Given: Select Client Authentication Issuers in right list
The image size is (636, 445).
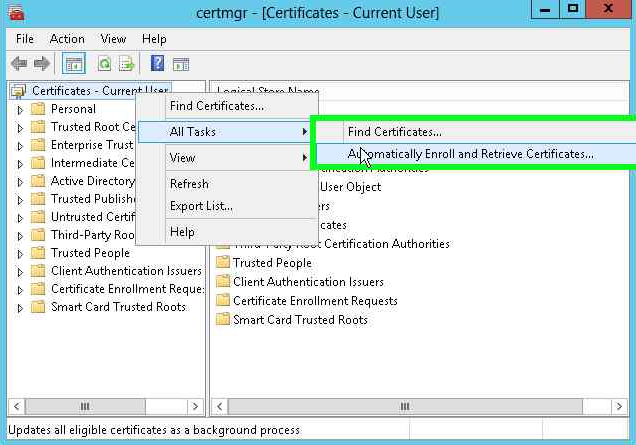Looking at the screenshot, I should pos(308,282).
